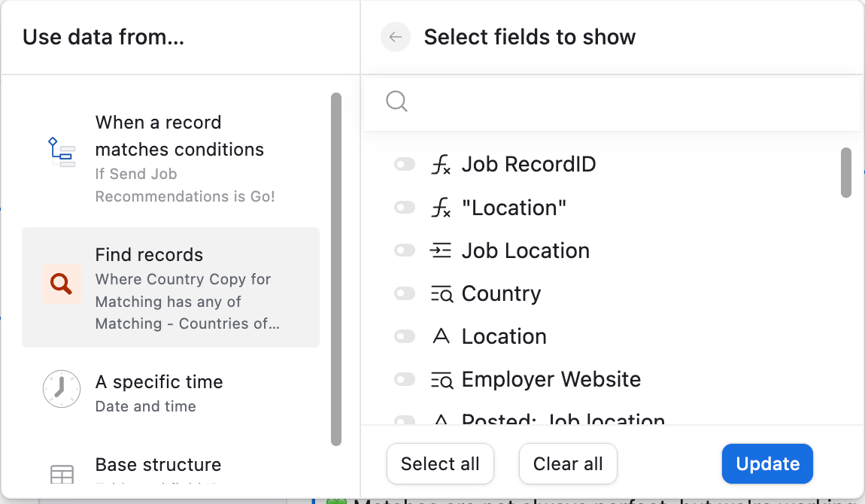Click the formula icon beside "Location" field
Image resolution: width=865 pixels, height=504 pixels.
[441, 208]
